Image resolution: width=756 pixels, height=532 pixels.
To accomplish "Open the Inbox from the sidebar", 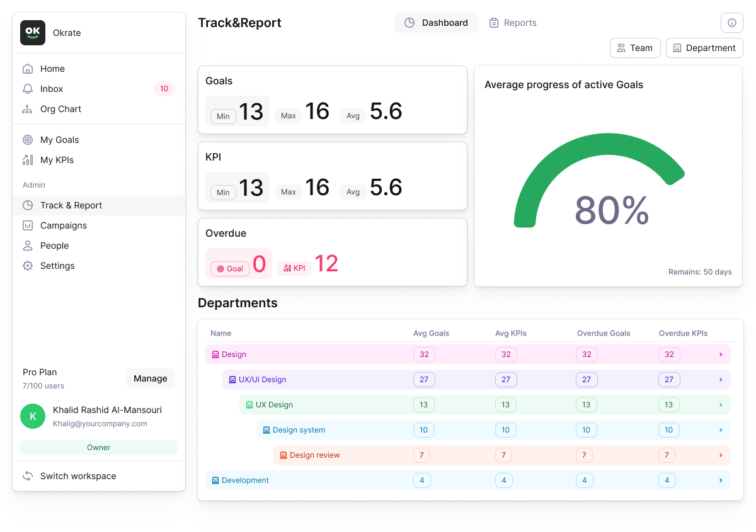I will click(x=53, y=89).
